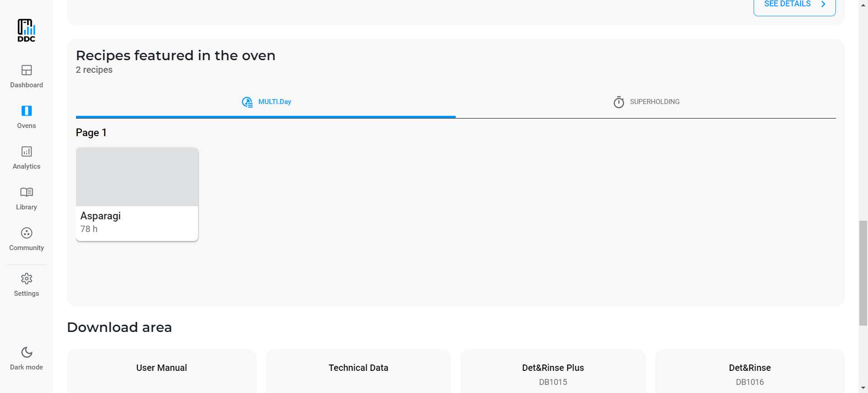The image size is (868, 393).
Task: Open the Library book icon
Action: click(x=27, y=192)
